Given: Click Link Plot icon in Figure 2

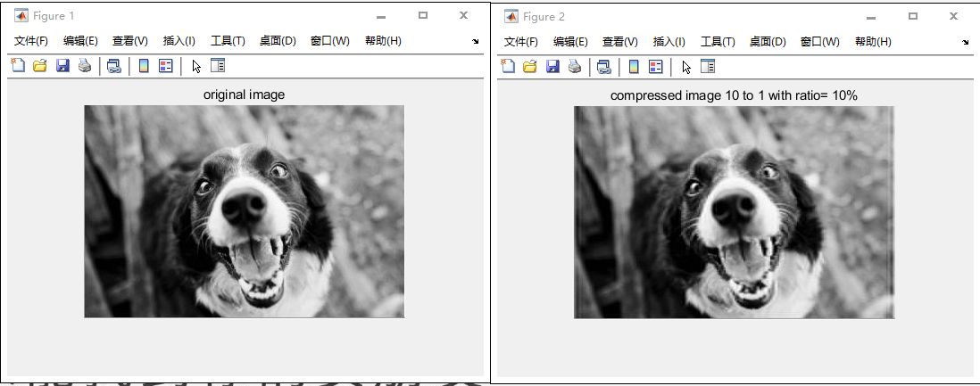Looking at the screenshot, I should pyautogui.click(x=603, y=67).
